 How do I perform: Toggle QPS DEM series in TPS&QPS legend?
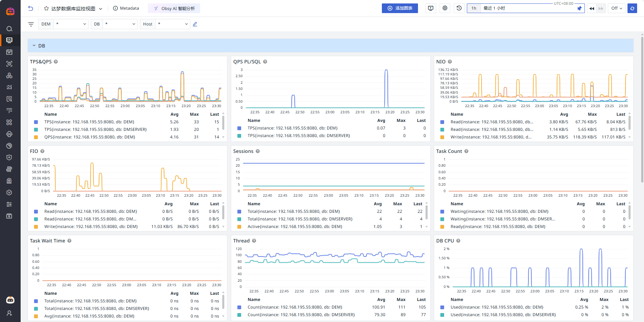[89, 137]
